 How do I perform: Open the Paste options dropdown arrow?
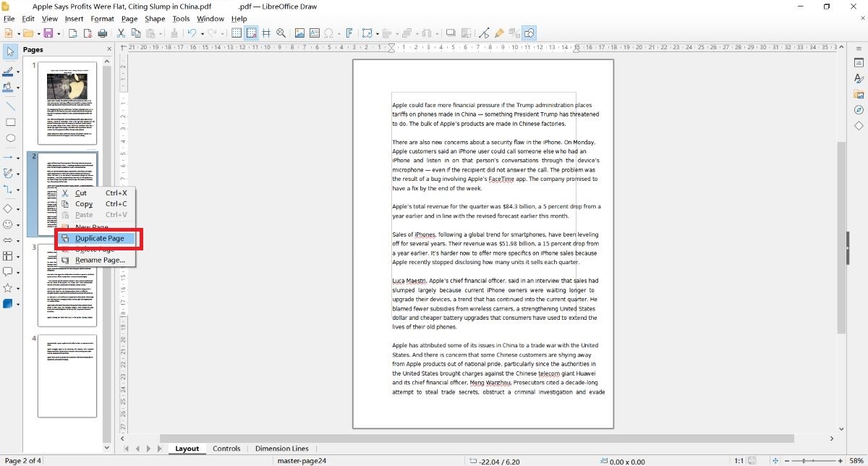[x=161, y=33]
